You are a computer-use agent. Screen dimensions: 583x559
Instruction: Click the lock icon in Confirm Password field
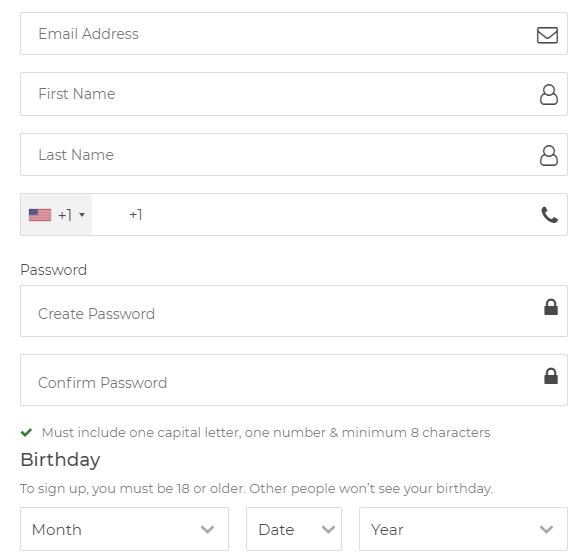[551, 376]
